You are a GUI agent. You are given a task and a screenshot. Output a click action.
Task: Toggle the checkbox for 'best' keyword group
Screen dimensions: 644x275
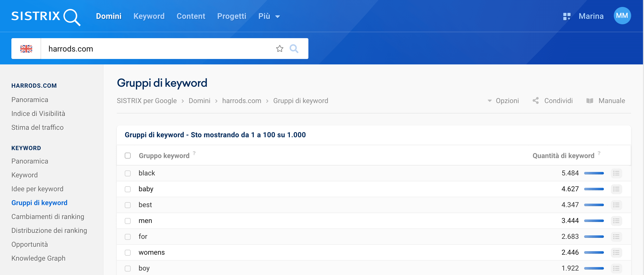128,205
